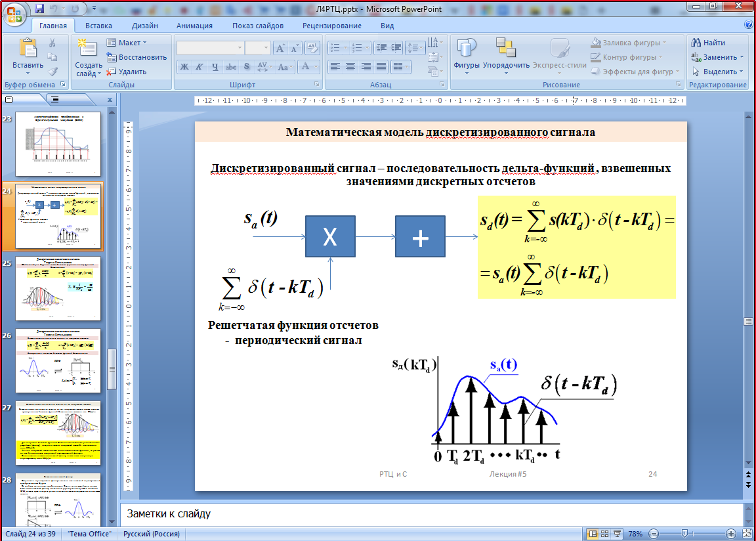Switch to slide sorter view

(x=604, y=534)
